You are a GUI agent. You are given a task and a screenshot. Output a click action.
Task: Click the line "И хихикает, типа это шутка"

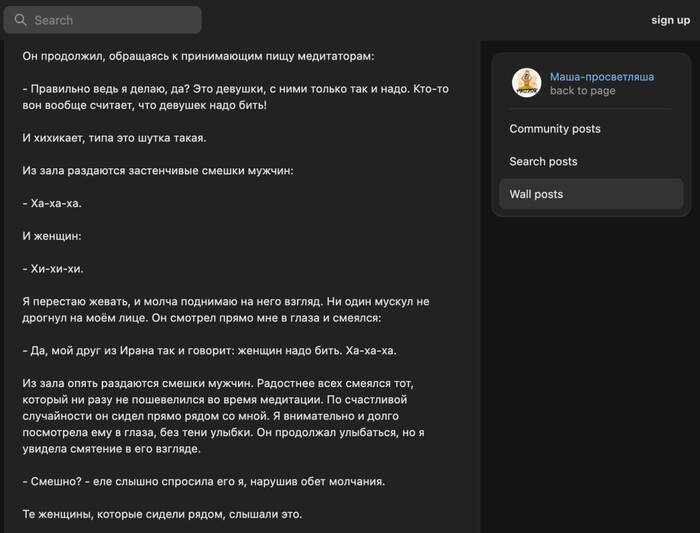[x=114, y=138]
